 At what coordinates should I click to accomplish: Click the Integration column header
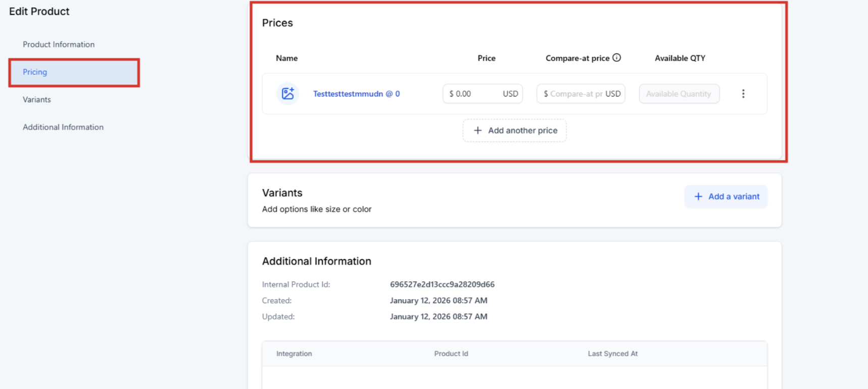pyautogui.click(x=294, y=354)
